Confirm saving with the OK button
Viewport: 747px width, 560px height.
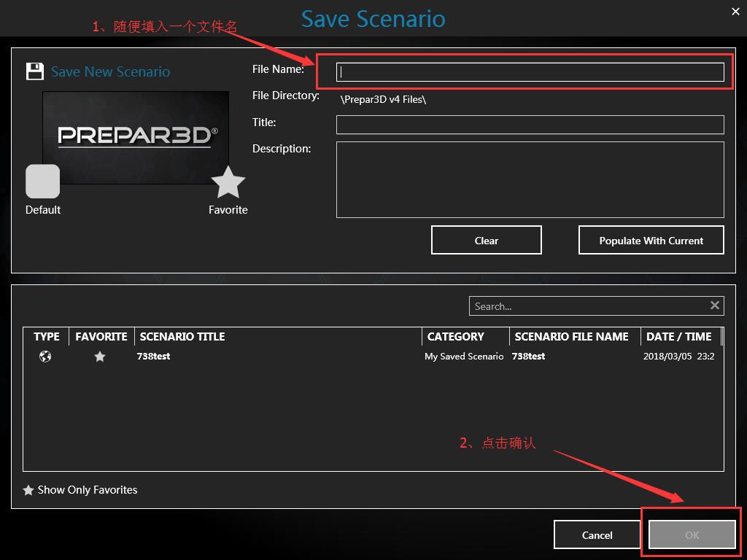pyautogui.click(x=691, y=534)
